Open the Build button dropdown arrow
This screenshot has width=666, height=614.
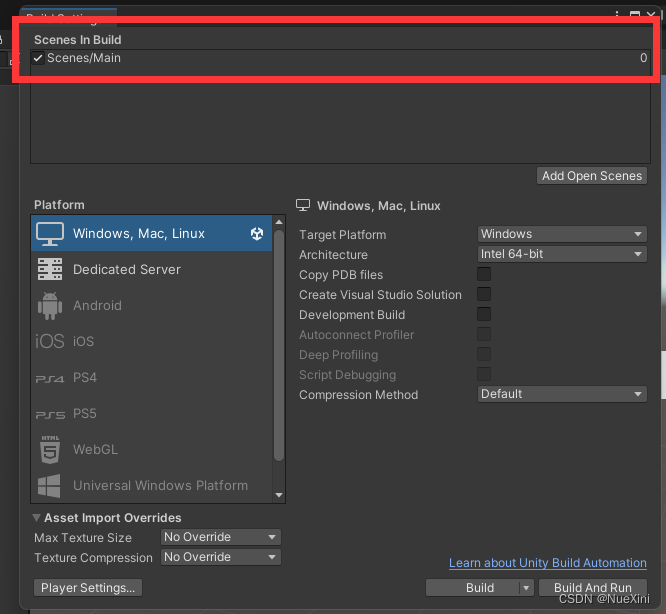pyautogui.click(x=526, y=588)
